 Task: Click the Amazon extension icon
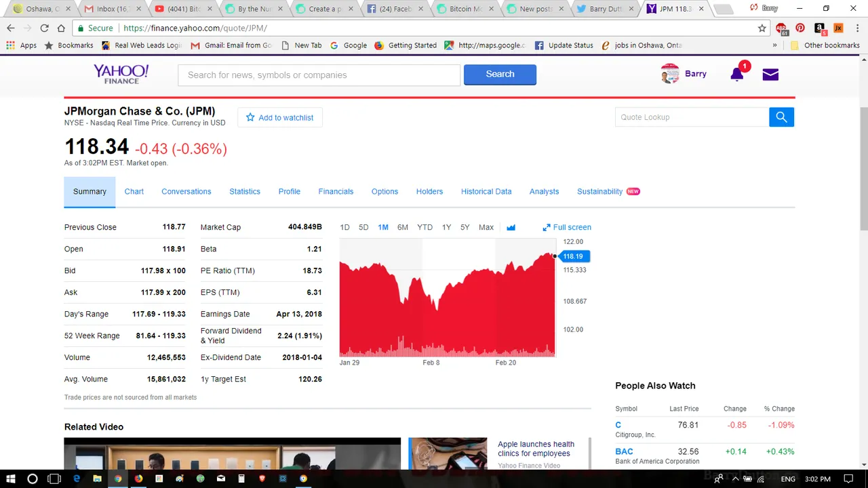click(x=819, y=28)
